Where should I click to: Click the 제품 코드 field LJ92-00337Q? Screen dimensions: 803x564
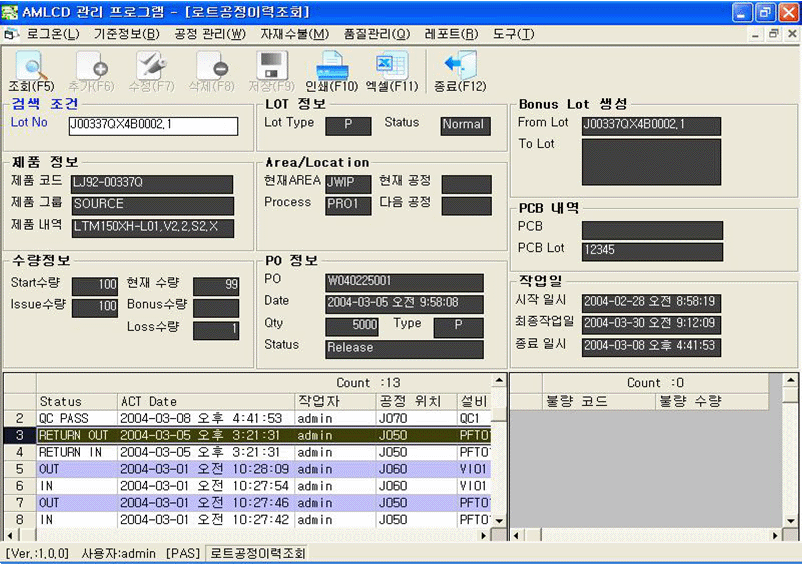pos(152,184)
